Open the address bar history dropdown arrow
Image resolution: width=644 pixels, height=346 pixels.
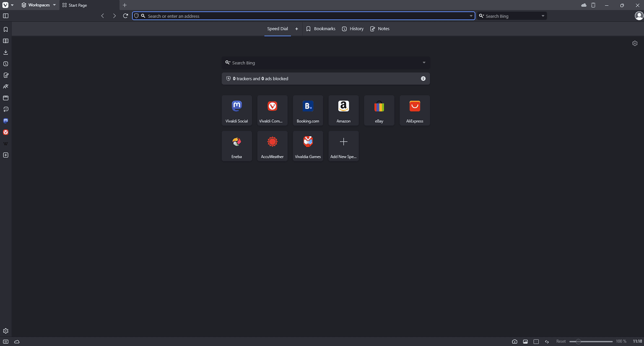[471, 16]
